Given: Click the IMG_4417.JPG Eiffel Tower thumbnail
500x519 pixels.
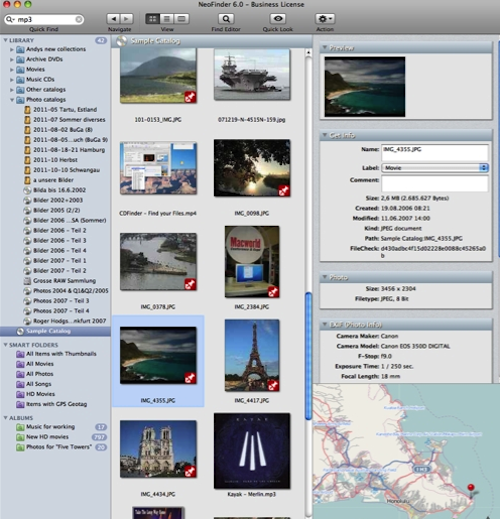Looking at the screenshot, I should point(252,355).
